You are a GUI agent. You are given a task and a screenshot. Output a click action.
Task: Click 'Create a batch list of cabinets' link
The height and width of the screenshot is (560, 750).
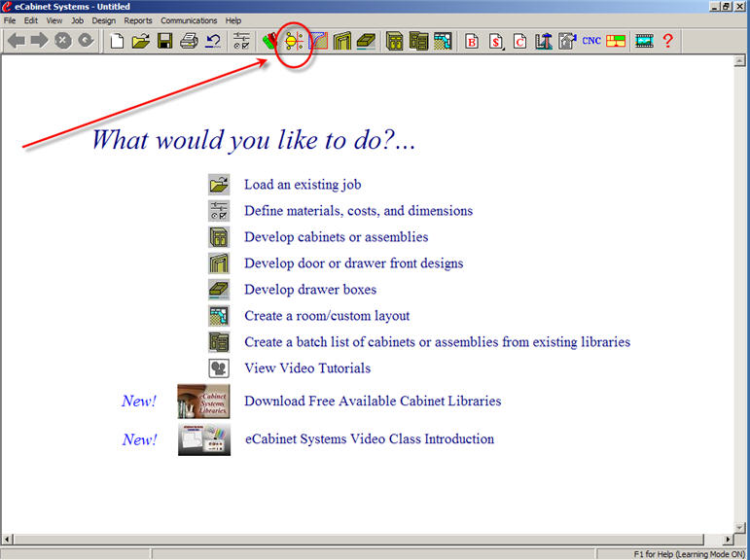(x=437, y=342)
